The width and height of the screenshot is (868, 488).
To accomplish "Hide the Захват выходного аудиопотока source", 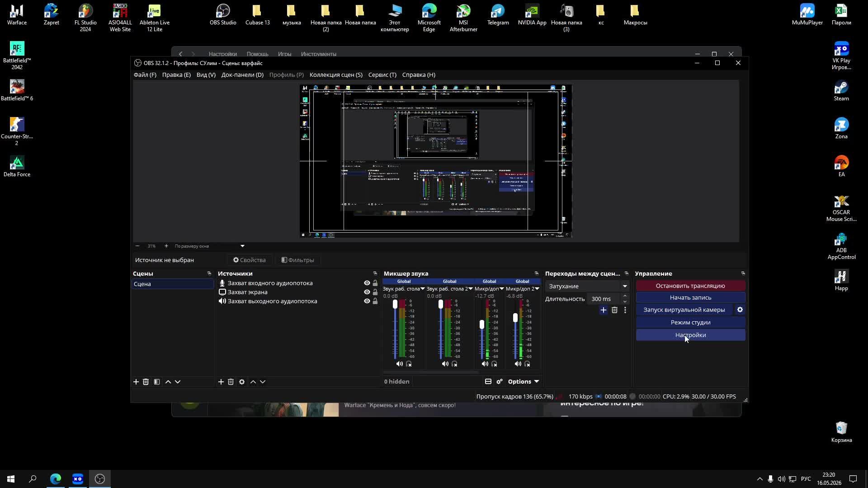I will click(x=367, y=301).
